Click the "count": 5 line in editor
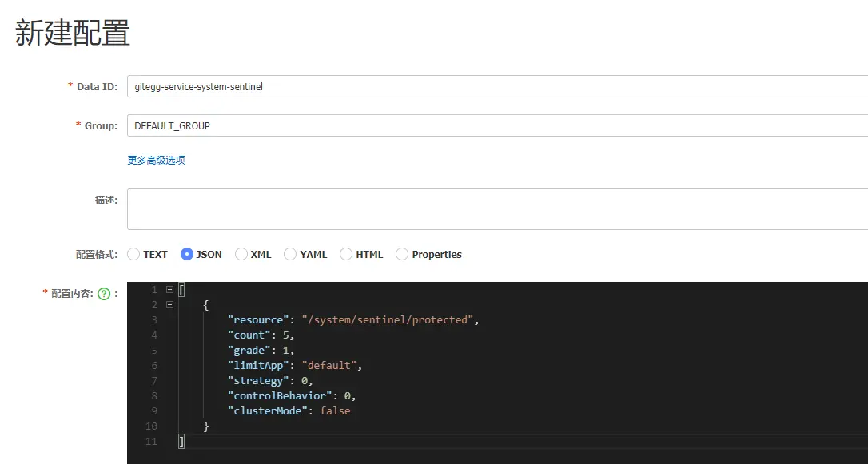868x464 pixels. pos(261,335)
